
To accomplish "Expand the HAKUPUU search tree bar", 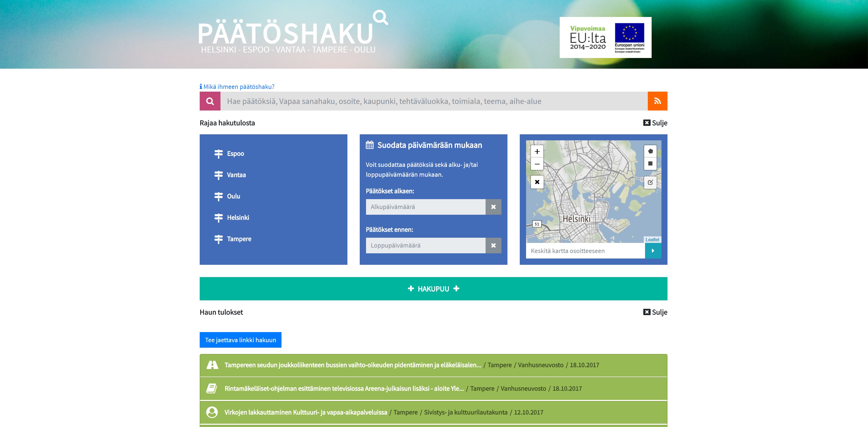I will pos(433,289).
